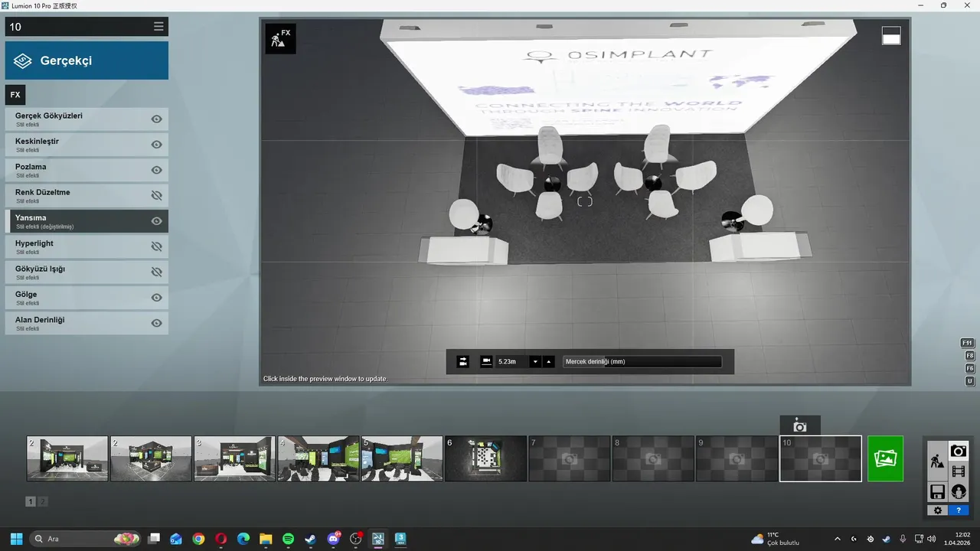
Task: Click the blue help question mark
Action: tap(959, 510)
